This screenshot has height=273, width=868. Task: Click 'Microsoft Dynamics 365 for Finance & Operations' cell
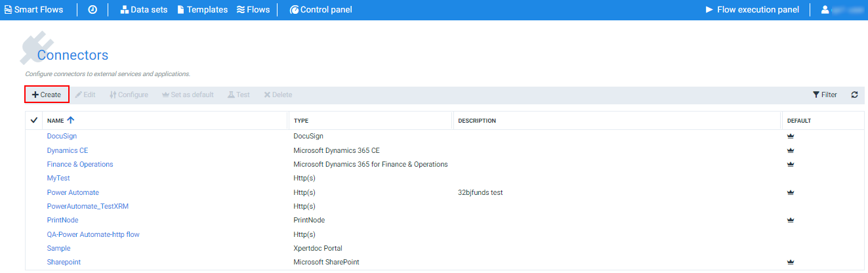coord(371,164)
